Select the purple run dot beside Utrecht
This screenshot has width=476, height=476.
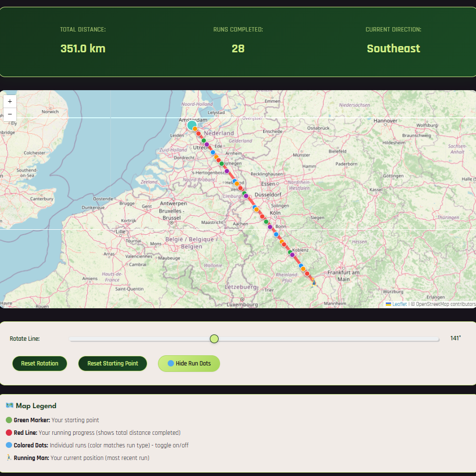tap(207, 144)
